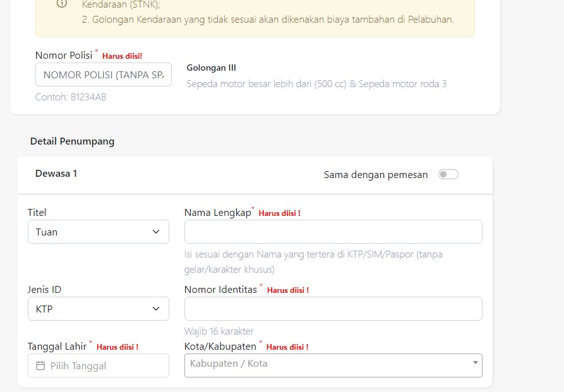Click the Detail Penumpang heading
564x392 pixels.
(72, 141)
